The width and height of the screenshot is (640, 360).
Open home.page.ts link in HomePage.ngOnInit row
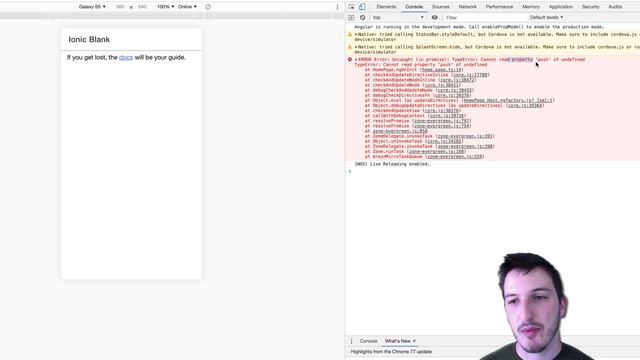pyautogui.click(x=441, y=70)
